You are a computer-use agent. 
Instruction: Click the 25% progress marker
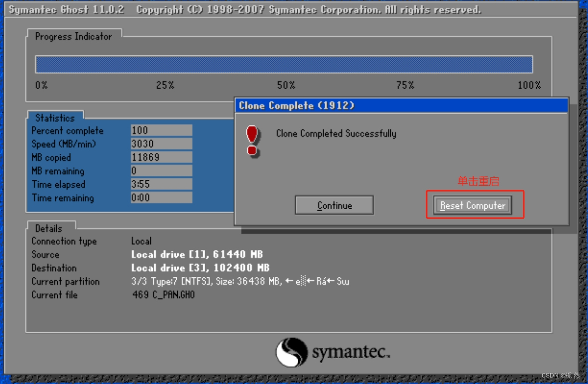click(x=165, y=85)
